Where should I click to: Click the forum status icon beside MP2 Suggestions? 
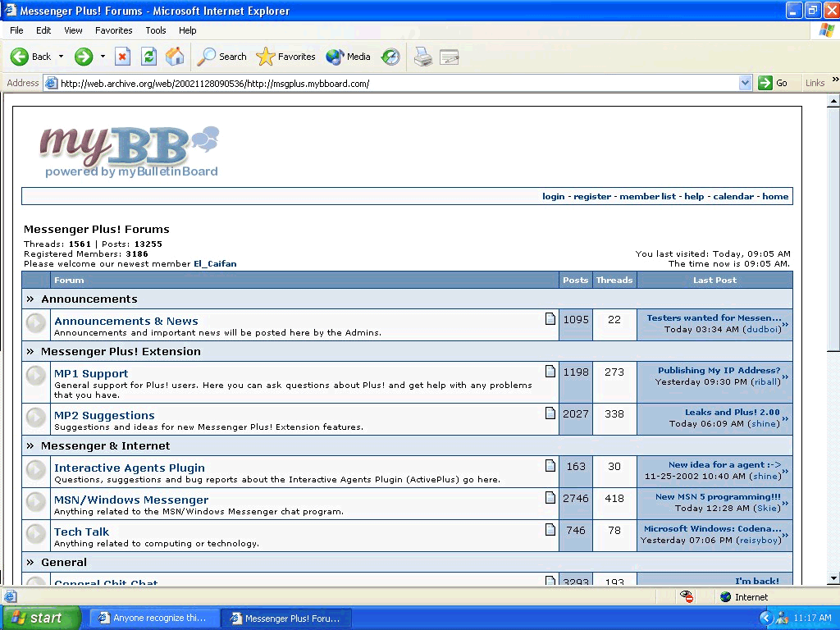[36, 418]
